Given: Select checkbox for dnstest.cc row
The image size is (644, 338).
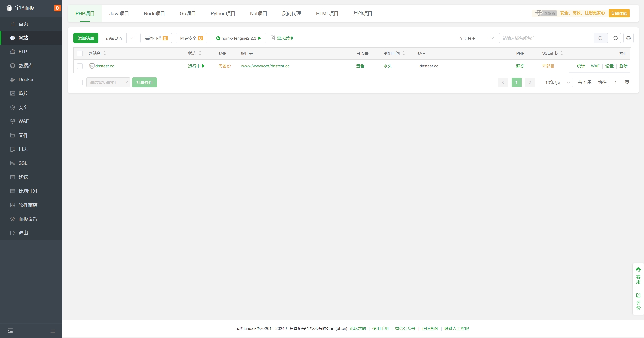Looking at the screenshot, I should [80, 66].
